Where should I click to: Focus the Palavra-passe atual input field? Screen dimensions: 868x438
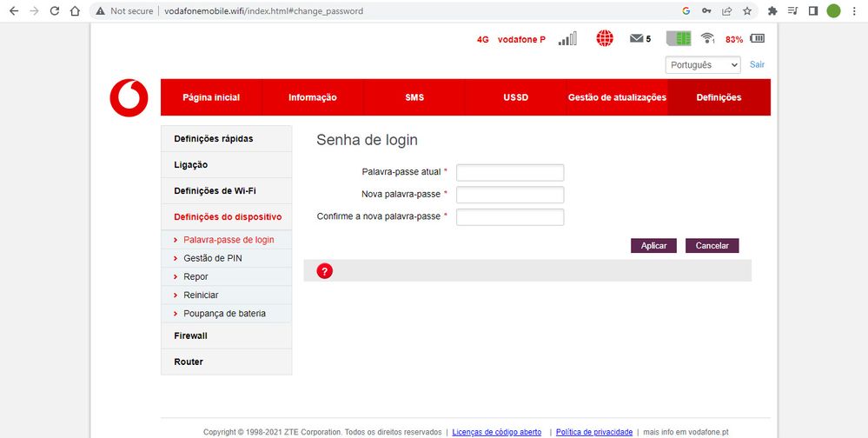click(510, 172)
